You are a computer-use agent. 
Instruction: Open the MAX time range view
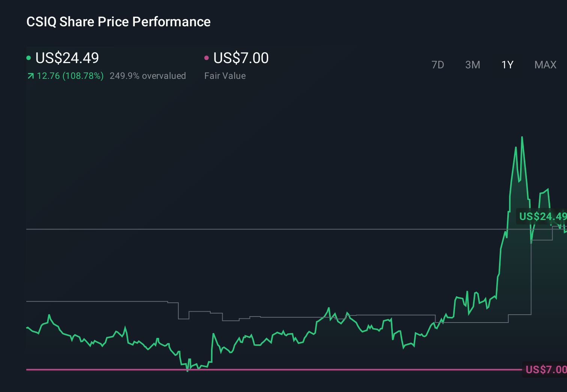click(545, 65)
